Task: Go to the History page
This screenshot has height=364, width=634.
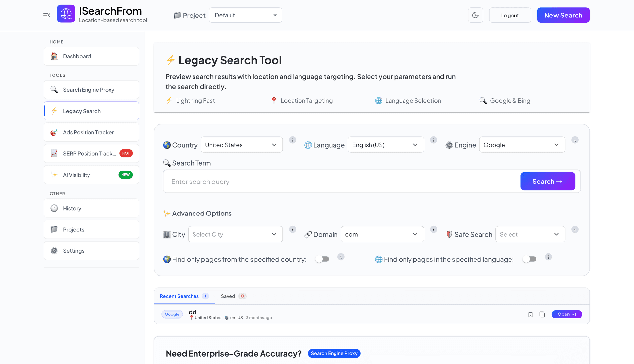Action: point(91,208)
